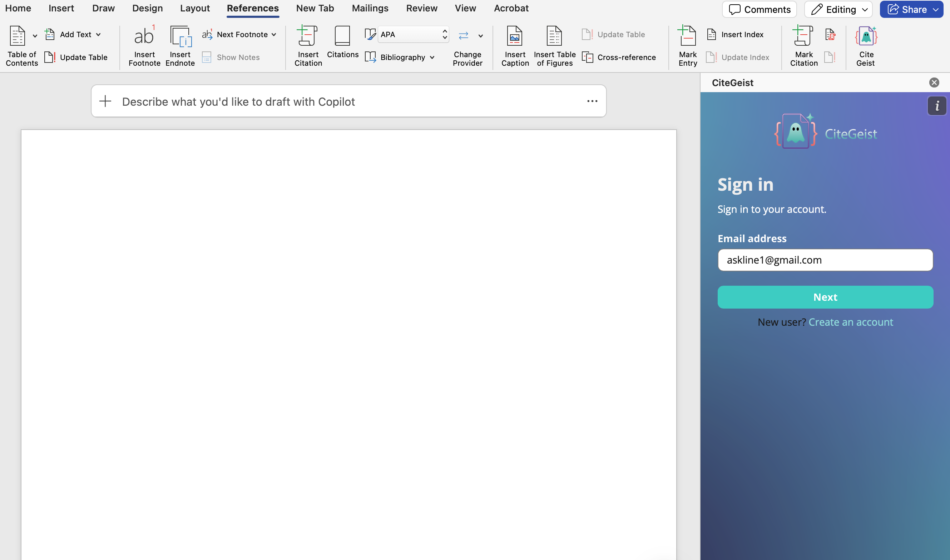Open the Citations pane

point(342,42)
